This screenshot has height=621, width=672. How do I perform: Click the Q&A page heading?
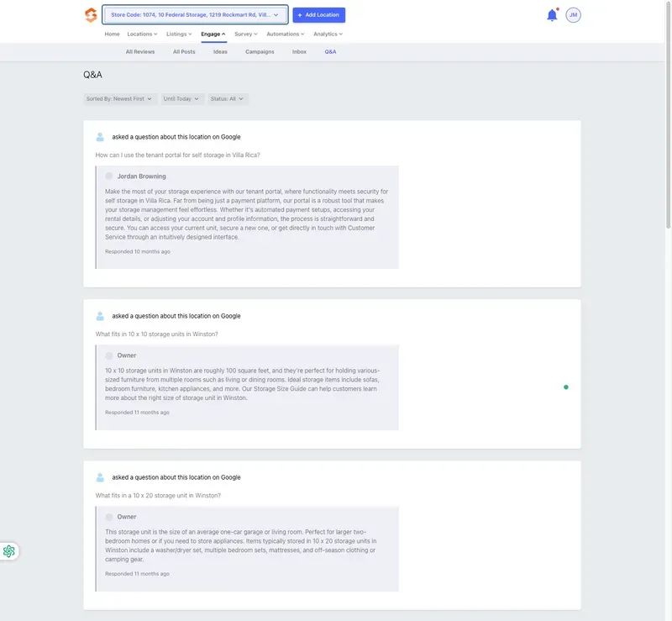(92, 75)
